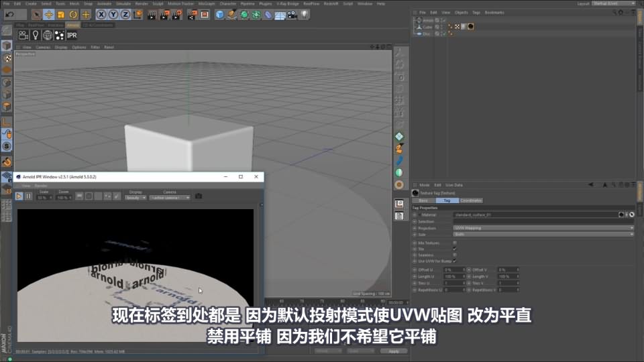
Task: Click the blue deformer icon
Action: click(x=268, y=15)
